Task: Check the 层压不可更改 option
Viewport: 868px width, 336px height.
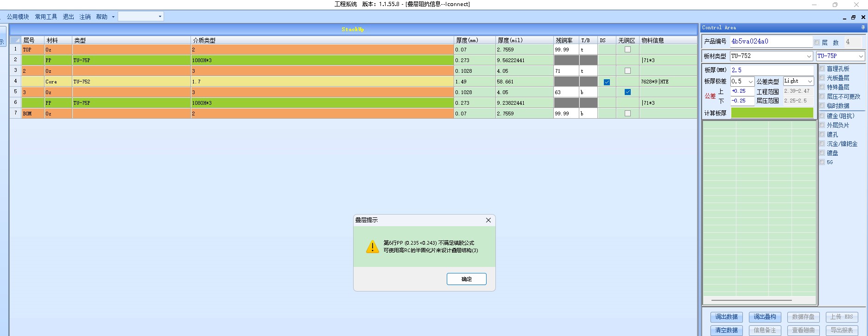Action: pos(822,96)
